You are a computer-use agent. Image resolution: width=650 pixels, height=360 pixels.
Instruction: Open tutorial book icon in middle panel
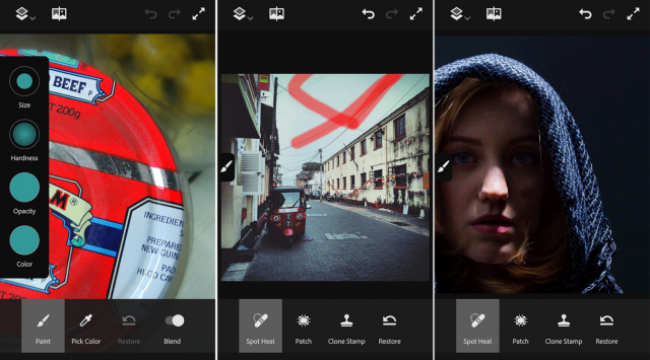276,14
